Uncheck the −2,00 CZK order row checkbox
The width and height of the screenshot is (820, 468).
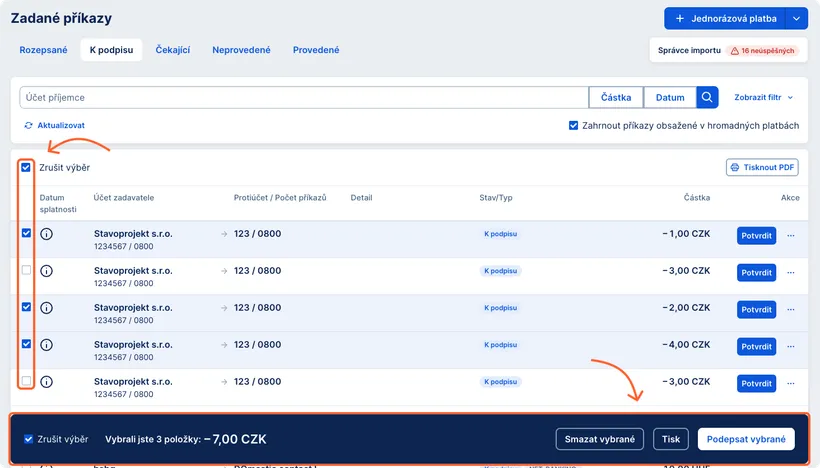(x=26, y=307)
